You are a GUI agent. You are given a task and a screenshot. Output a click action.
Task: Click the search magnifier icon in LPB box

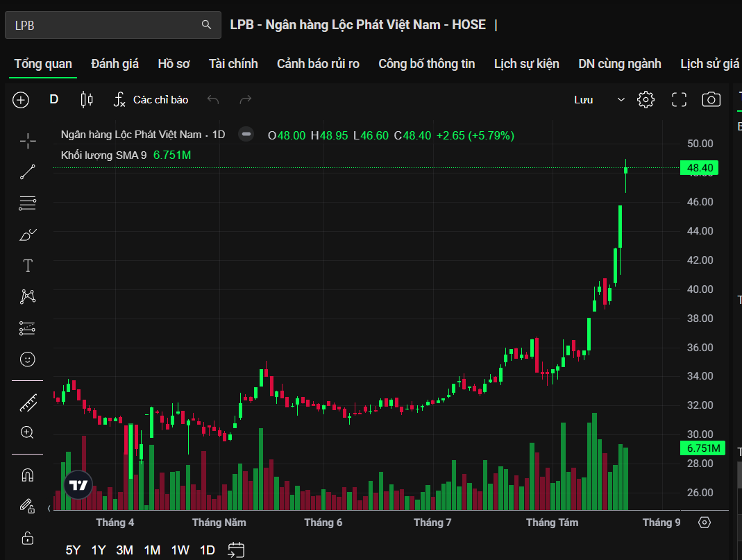click(x=206, y=24)
